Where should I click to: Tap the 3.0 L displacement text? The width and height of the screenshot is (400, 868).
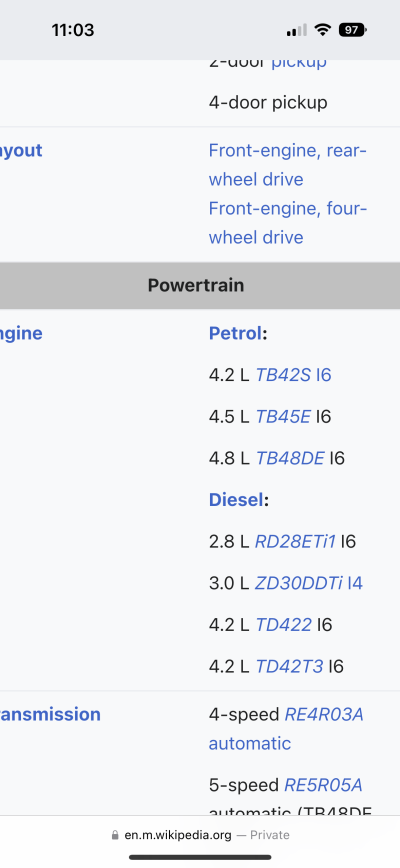point(229,583)
